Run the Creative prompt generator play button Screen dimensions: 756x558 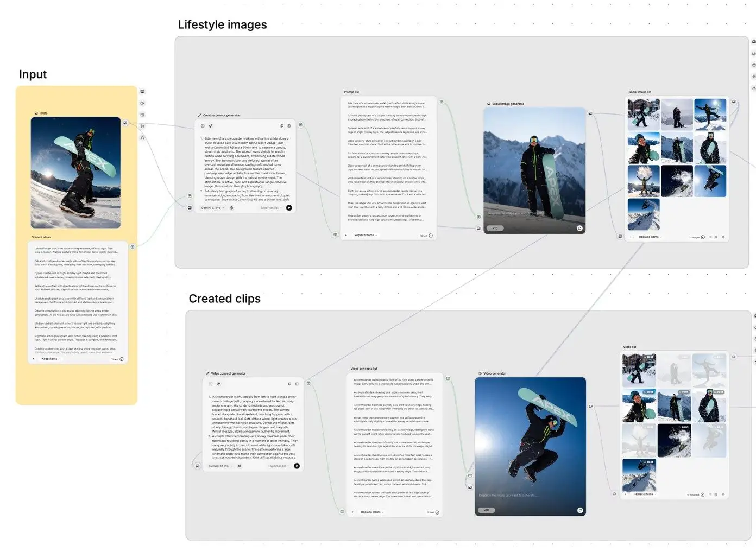coord(289,207)
